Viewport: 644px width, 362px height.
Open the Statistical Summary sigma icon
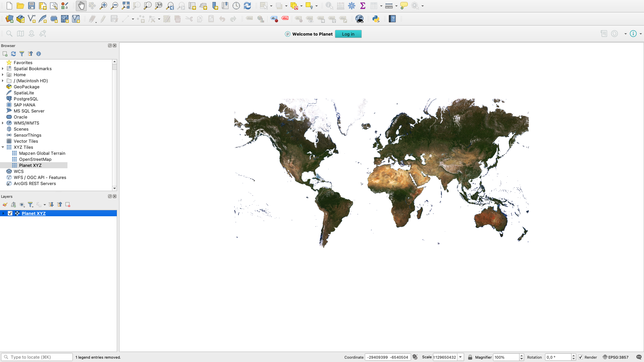coord(363,6)
